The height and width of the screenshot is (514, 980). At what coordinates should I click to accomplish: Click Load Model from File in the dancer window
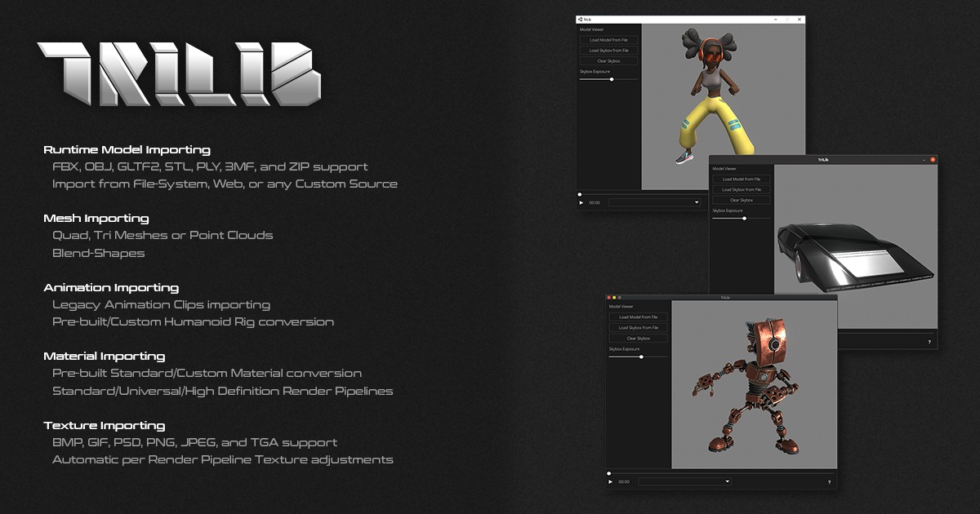tap(609, 39)
